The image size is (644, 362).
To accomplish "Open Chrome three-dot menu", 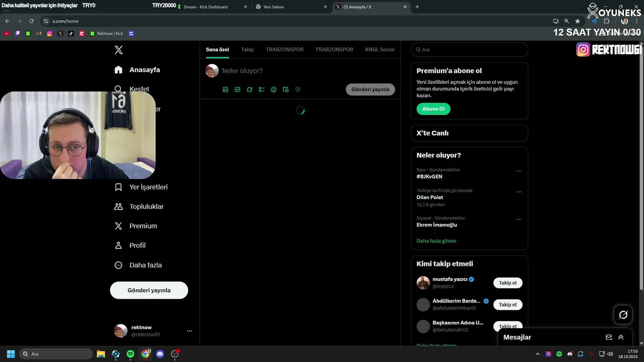I will pyautogui.click(x=636, y=21).
